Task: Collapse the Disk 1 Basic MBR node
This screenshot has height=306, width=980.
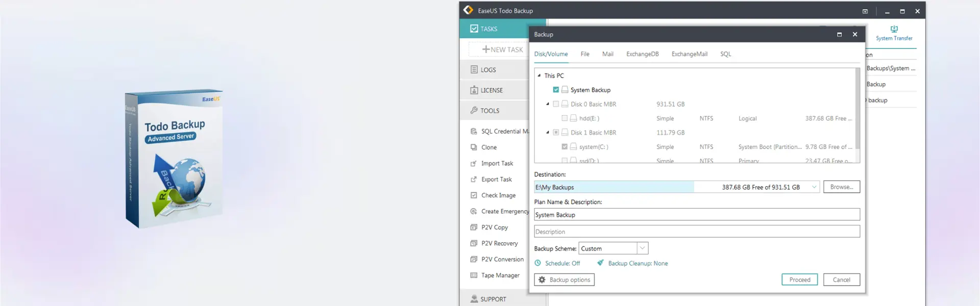Action: (x=548, y=133)
